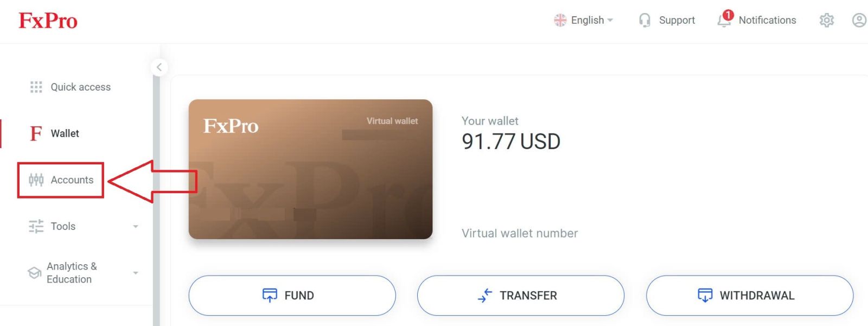Click the Fund upload icon
The height and width of the screenshot is (326, 868).
[270, 295]
